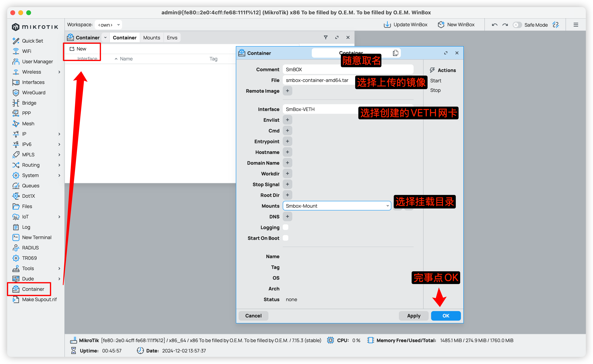Expand the Cmd field
The height and width of the screenshot is (364, 593).
[287, 130]
